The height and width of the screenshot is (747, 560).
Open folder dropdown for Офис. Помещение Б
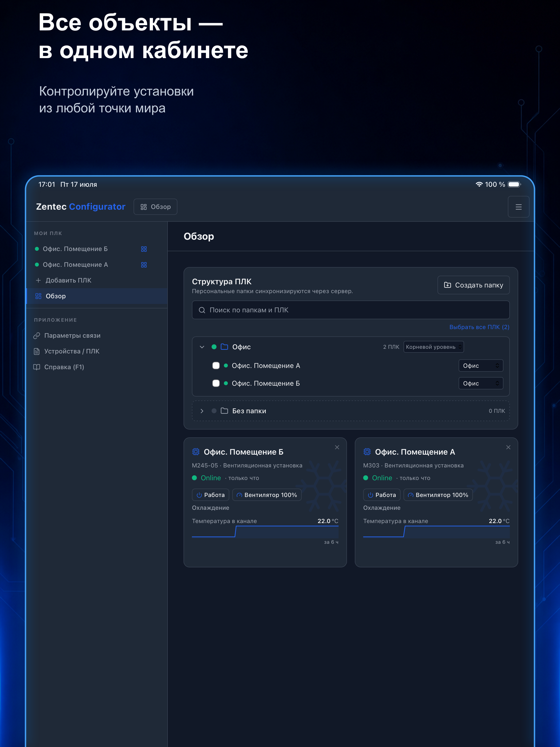[481, 383]
